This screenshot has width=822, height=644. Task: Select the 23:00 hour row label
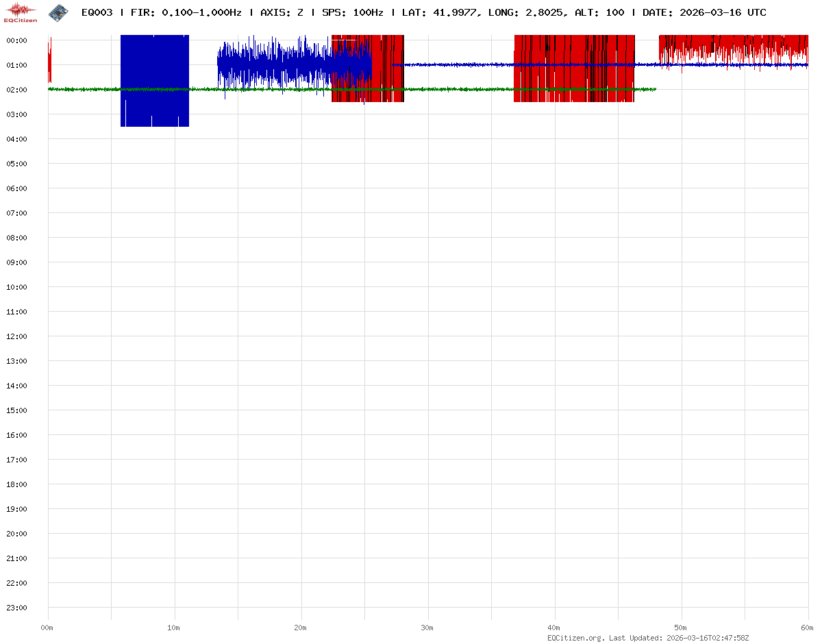click(16, 608)
